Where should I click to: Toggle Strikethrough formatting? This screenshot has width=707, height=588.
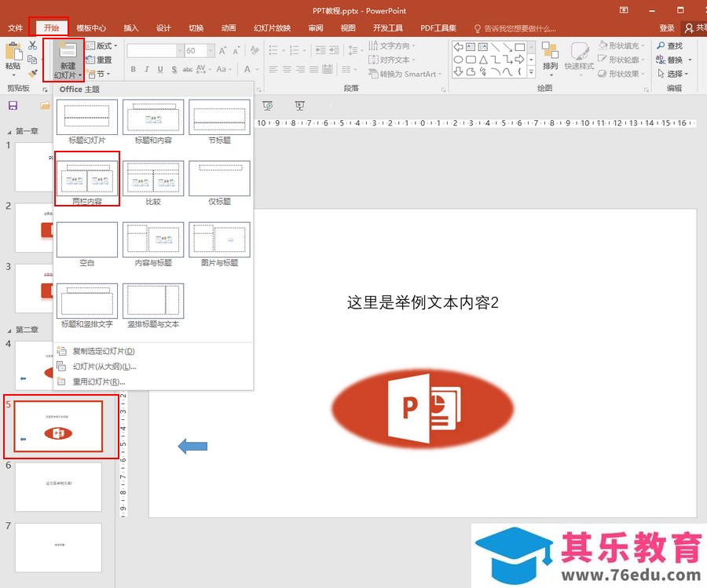pyautogui.click(x=188, y=69)
